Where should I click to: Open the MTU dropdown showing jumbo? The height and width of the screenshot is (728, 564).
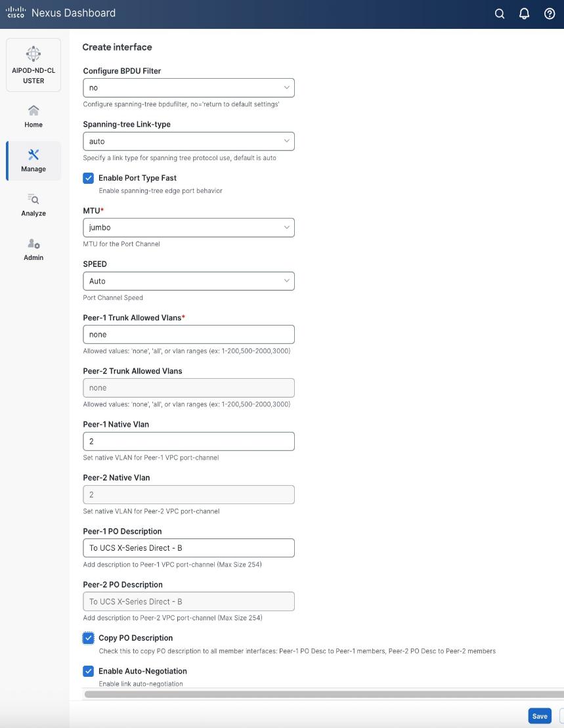point(188,227)
